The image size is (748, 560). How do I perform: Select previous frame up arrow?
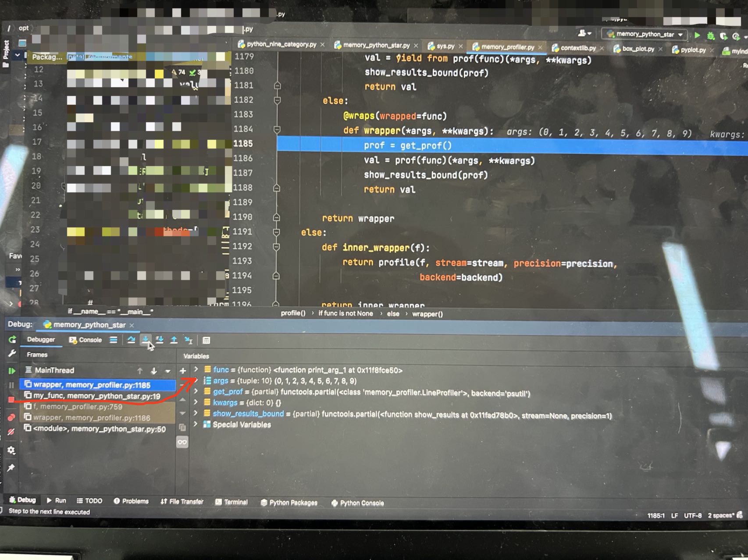point(140,371)
